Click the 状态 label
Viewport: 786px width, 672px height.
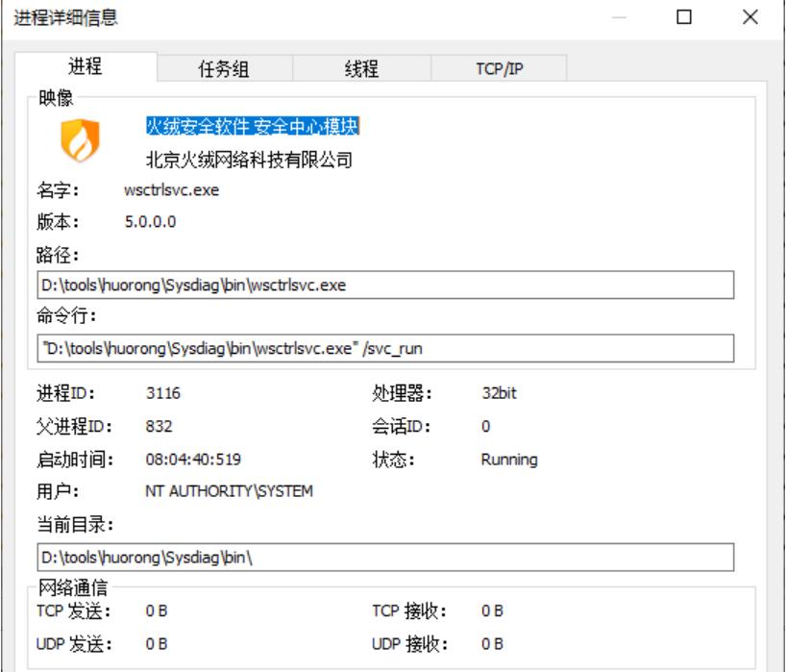pyautogui.click(x=394, y=460)
